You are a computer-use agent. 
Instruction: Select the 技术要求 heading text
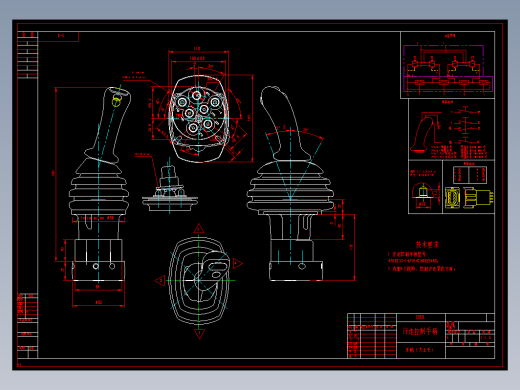click(427, 245)
